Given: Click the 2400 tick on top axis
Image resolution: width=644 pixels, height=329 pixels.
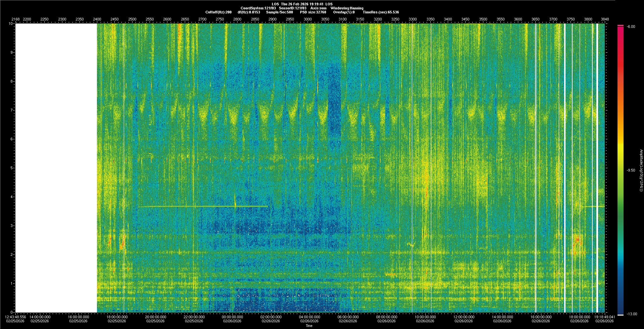Looking at the screenshot, I should (97, 19).
